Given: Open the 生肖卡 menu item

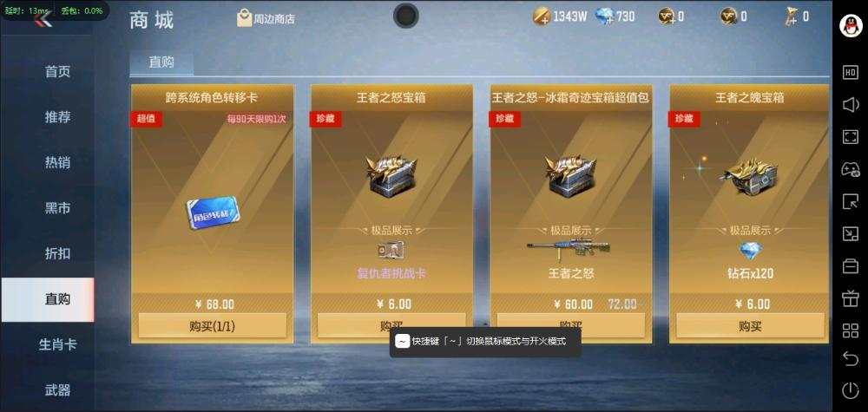Looking at the screenshot, I should [57, 344].
